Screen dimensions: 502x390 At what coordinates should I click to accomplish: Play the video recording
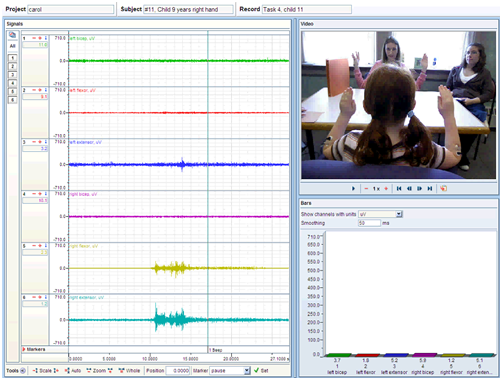[x=353, y=189]
